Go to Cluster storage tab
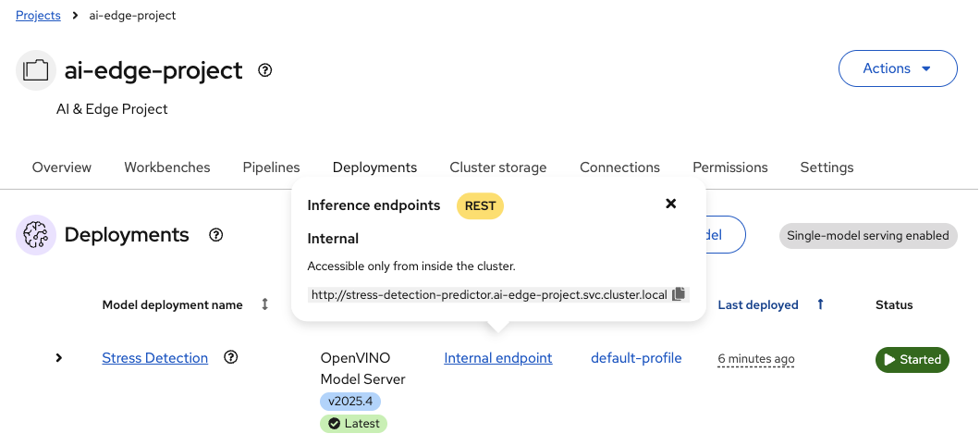This screenshot has width=980, height=446. 498,167
